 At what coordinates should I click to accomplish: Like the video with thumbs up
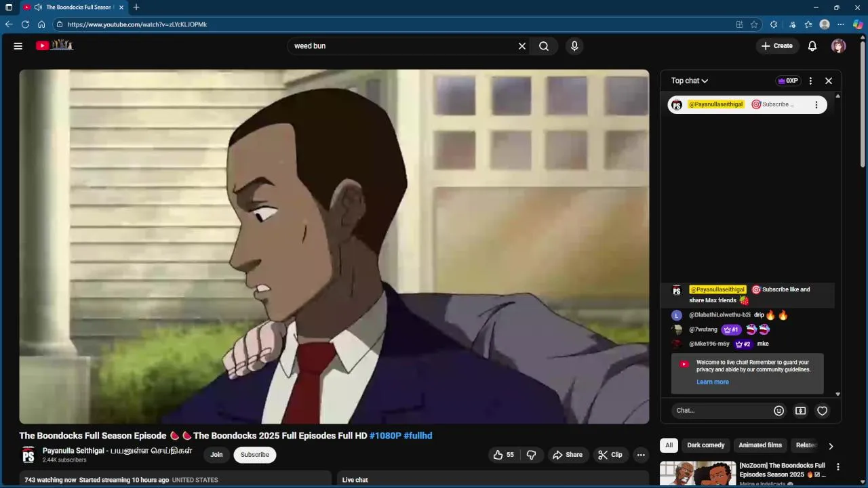pos(503,455)
